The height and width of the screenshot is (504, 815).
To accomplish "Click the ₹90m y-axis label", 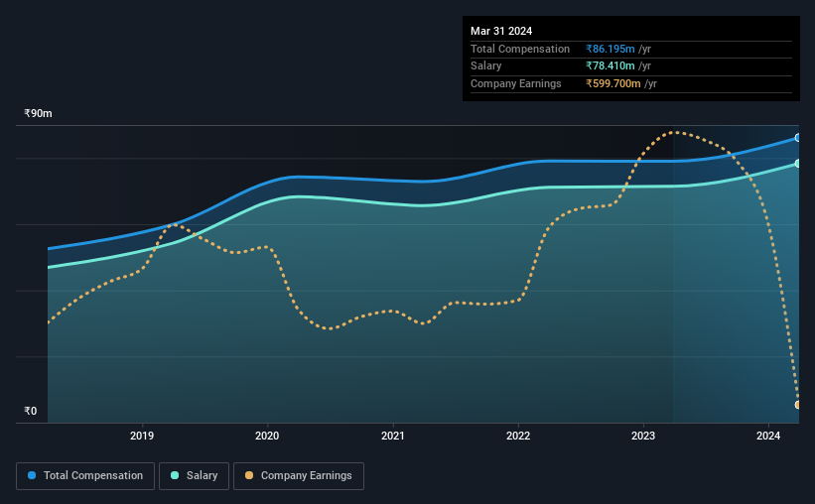I will [x=38, y=113].
